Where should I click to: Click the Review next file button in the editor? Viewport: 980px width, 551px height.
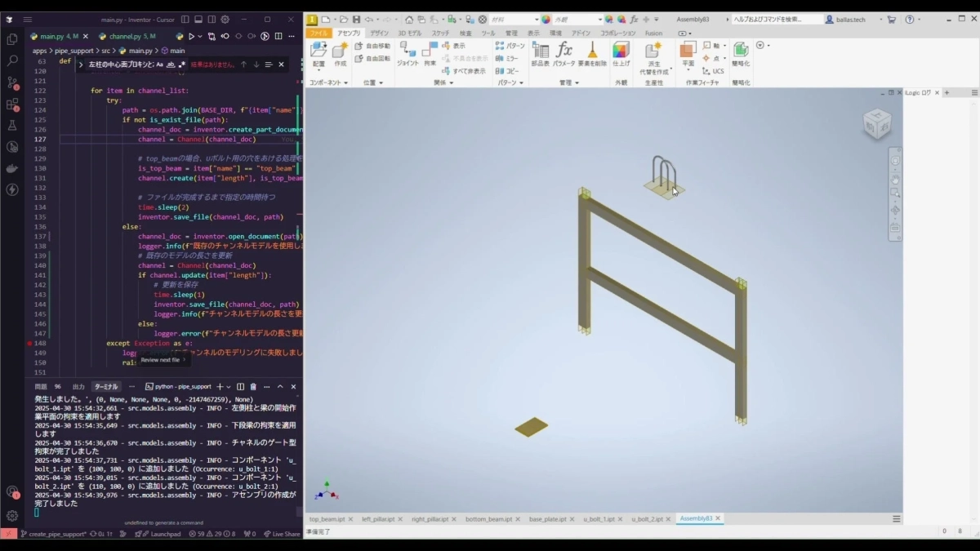pos(162,359)
